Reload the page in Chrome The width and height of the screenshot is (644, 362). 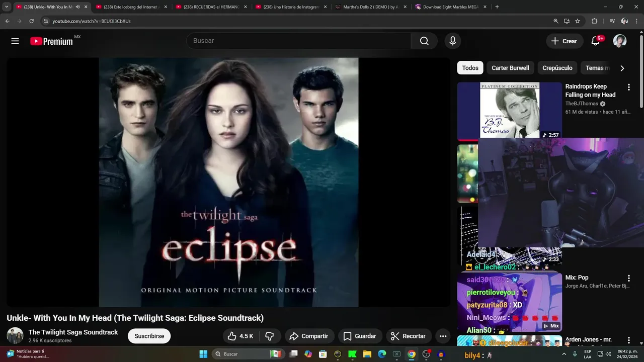(31, 21)
